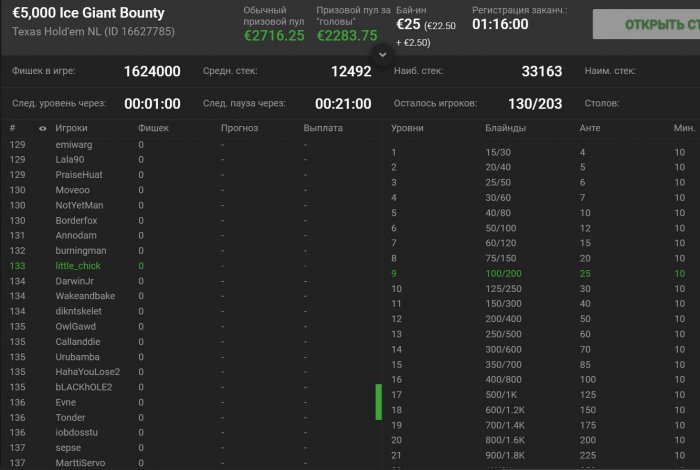Click the Выплата column header
This screenshot has width=700, height=470.
click(323, 128)
